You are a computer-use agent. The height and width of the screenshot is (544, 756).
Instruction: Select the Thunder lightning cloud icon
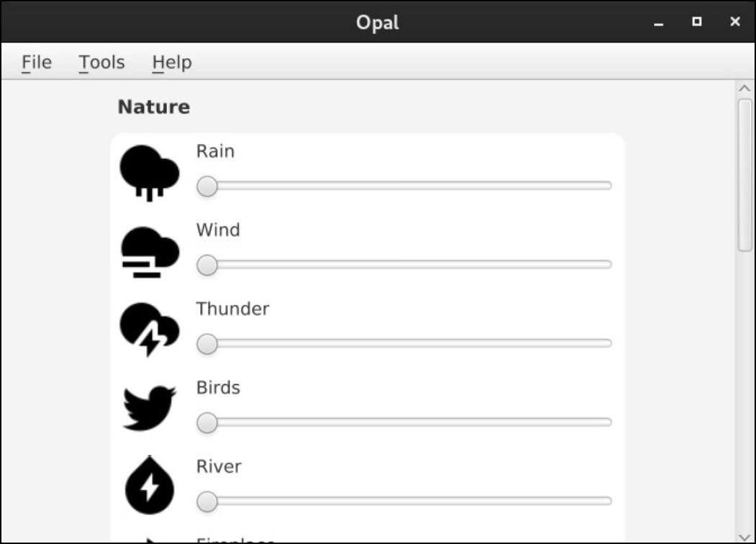pyautogui.click(x=150, y=330)
